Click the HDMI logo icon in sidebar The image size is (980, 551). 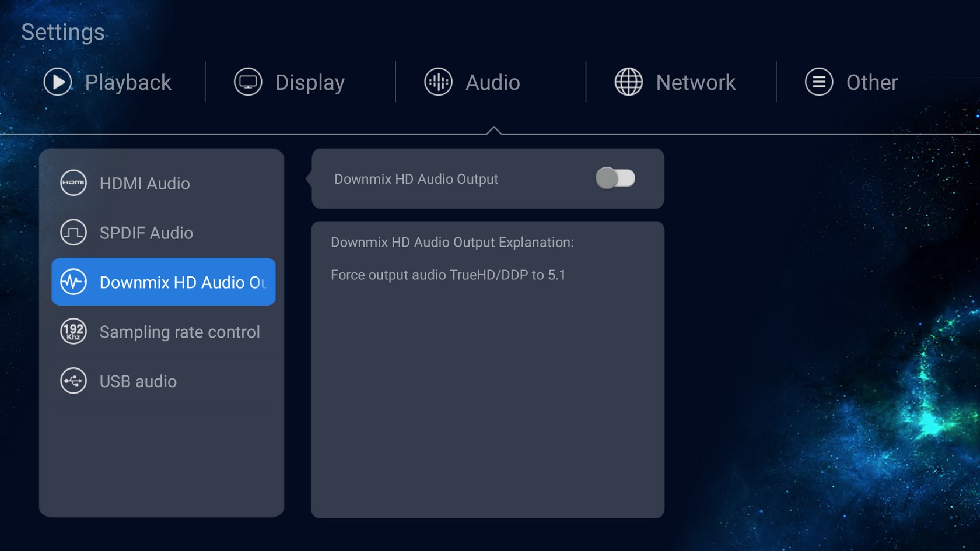pos(73,183)
